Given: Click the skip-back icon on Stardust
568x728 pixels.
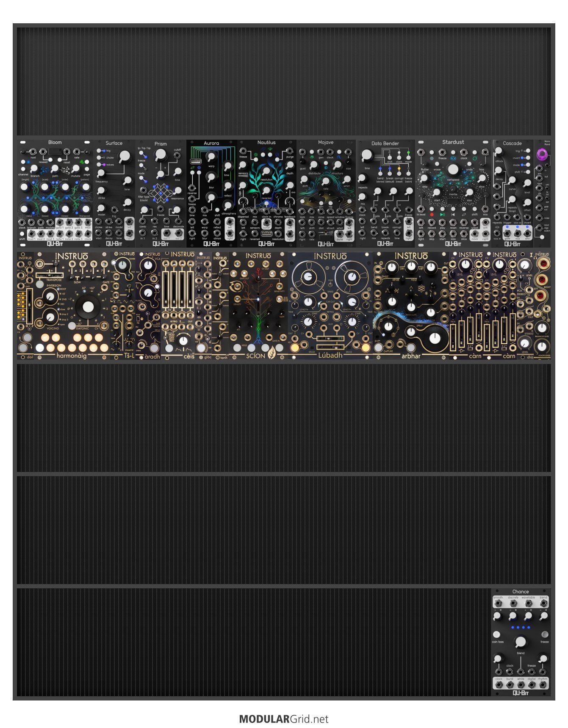Looking at the screenshot, I should click(453, 215).
